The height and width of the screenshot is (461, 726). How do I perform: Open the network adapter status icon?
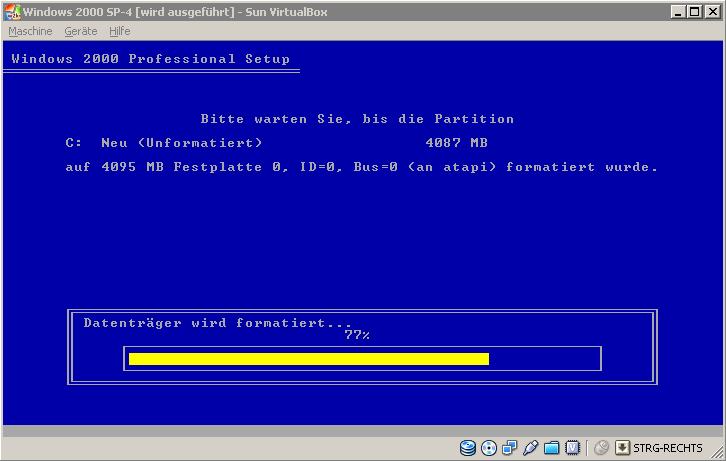coord(510,448)
